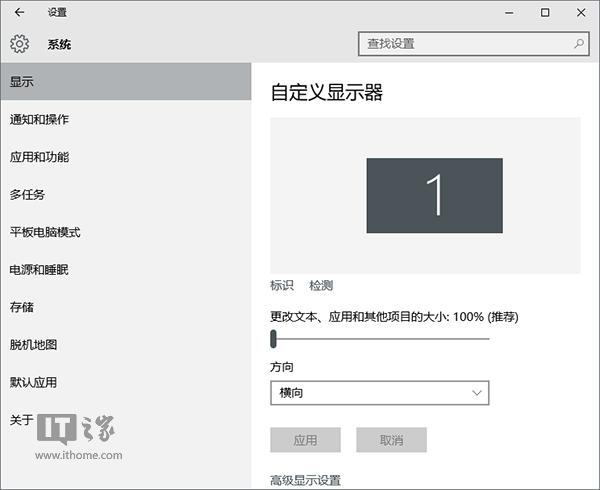Open 高级显示设置 link
Viewport: 600px width, 490px height.
(306, 481)
